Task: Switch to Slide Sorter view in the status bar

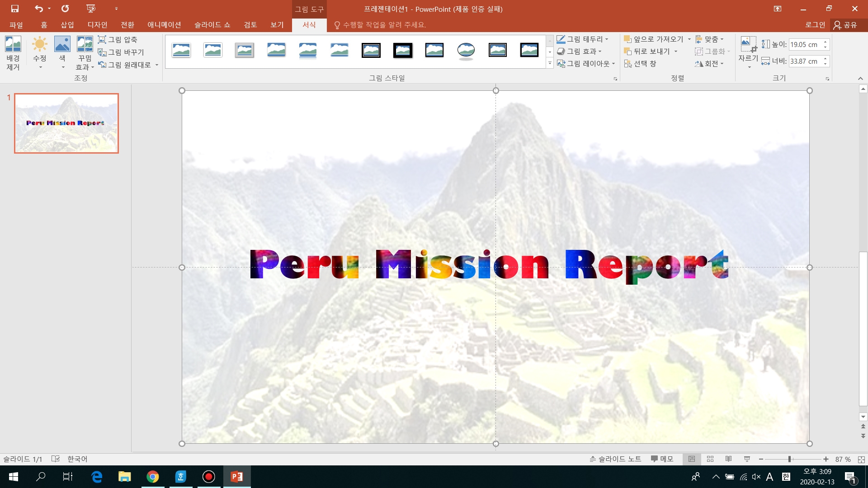Action: coord(710,459)
